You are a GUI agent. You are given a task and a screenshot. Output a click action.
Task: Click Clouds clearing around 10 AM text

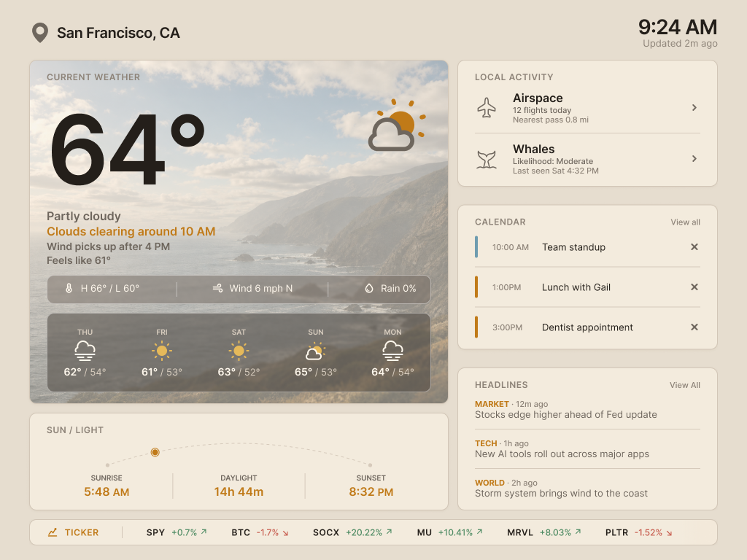[131, 231]
